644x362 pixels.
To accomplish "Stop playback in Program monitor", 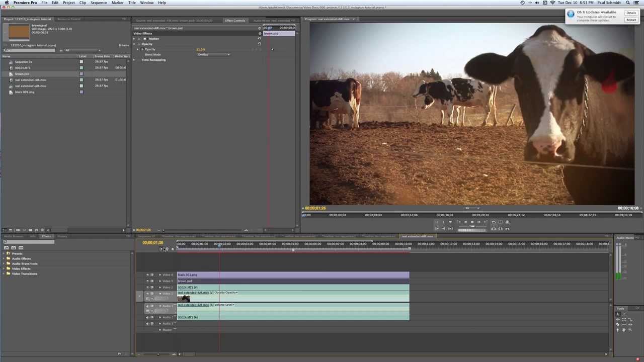I will 472,222.
